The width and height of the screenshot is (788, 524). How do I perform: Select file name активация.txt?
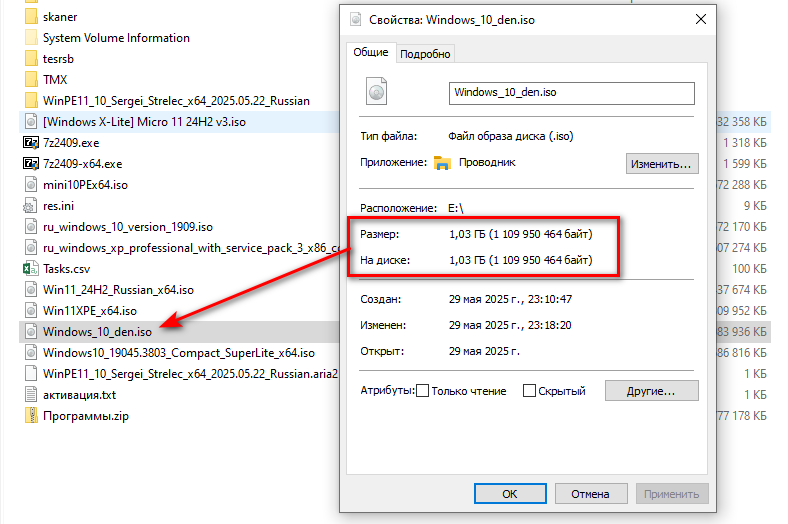point(79,395)
